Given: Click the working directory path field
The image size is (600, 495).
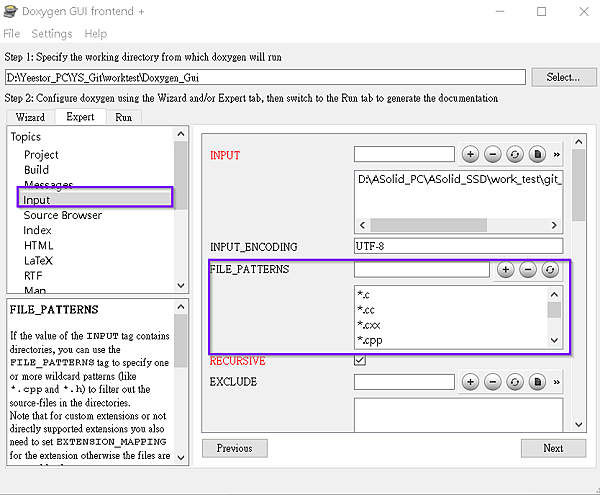Looking at the screenshot, I should click(265, 77).
